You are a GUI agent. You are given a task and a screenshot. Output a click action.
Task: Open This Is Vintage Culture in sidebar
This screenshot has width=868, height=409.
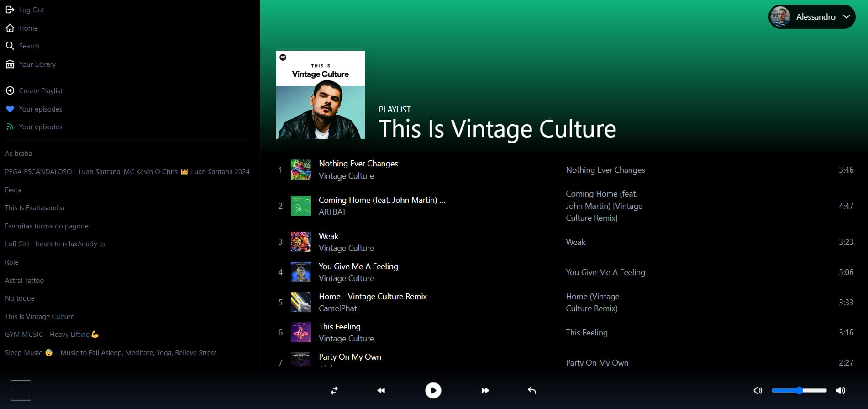click(40, 317)
